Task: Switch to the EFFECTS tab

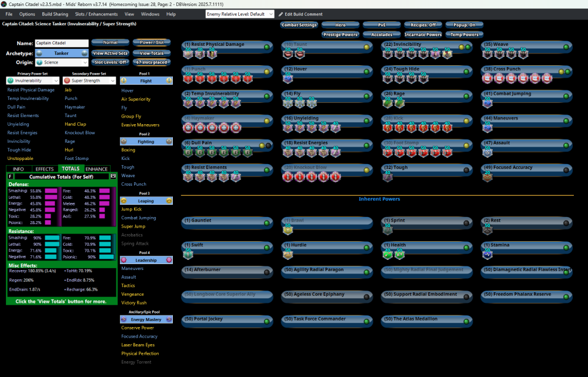Action: (x=45, y=169)
